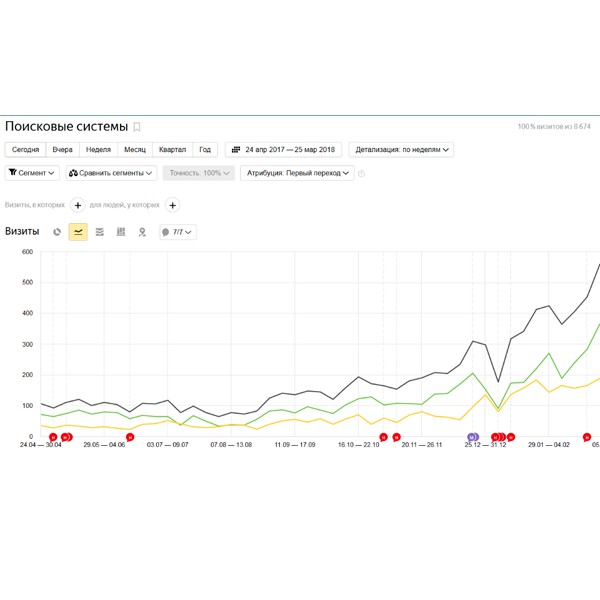
Task: Switch to column chart view
Action: [120, 232]
